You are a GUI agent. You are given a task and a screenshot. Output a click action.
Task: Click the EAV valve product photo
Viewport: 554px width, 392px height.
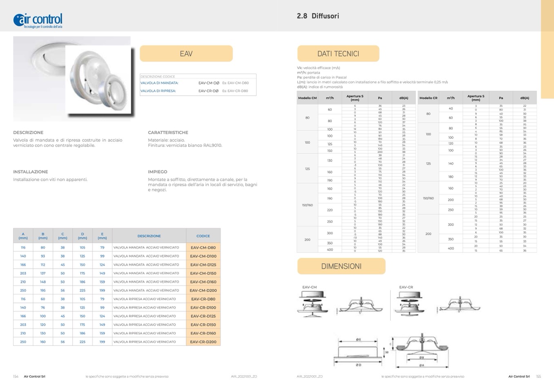pos(72,79)
